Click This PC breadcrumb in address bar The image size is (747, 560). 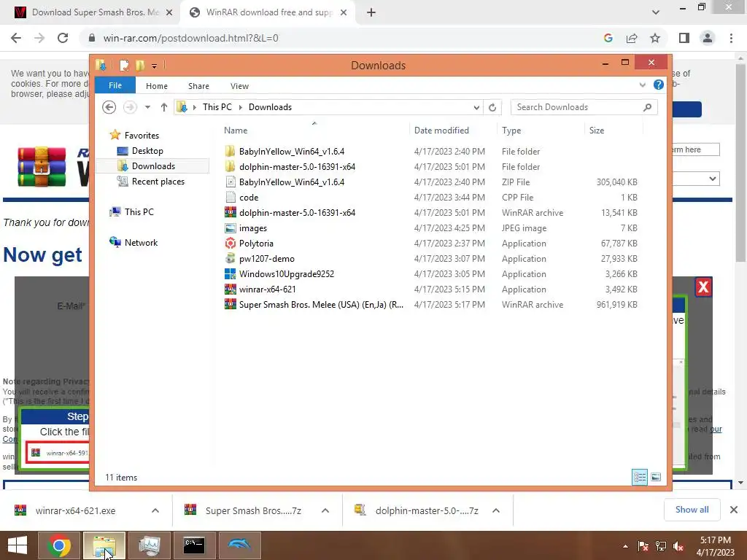click(217, 107)
